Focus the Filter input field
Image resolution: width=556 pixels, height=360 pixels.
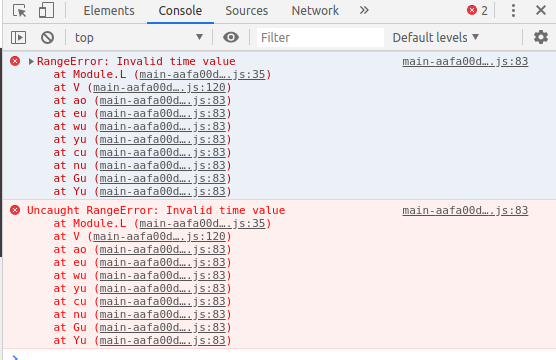(320, 37)
